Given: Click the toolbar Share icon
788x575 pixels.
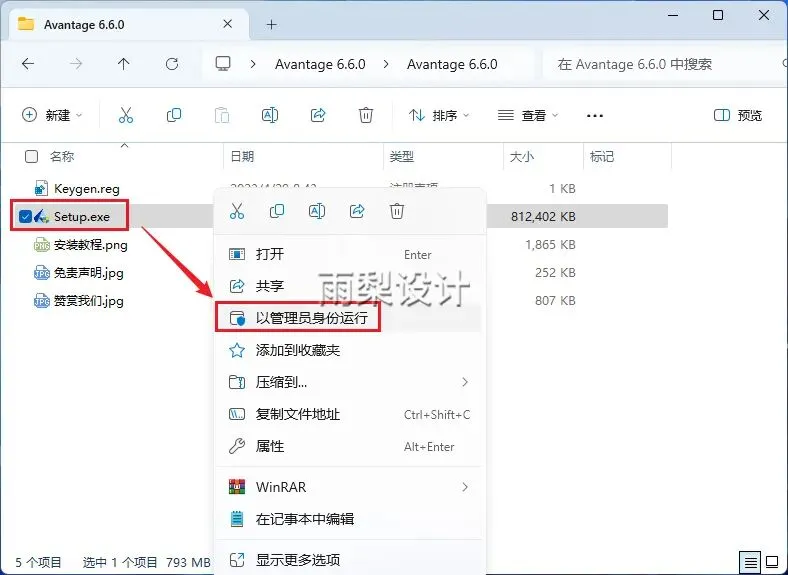Looking at the screenshot, I should pos(318,115).
